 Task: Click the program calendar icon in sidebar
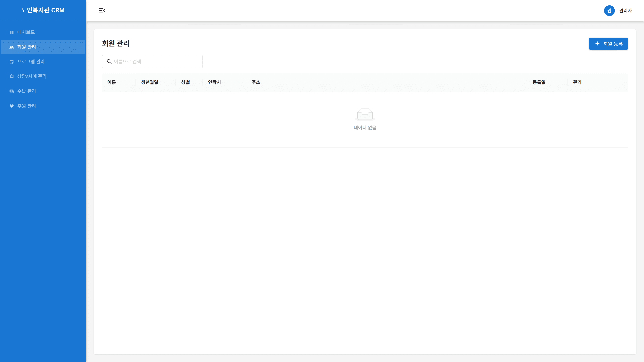[x=12, y=62]
